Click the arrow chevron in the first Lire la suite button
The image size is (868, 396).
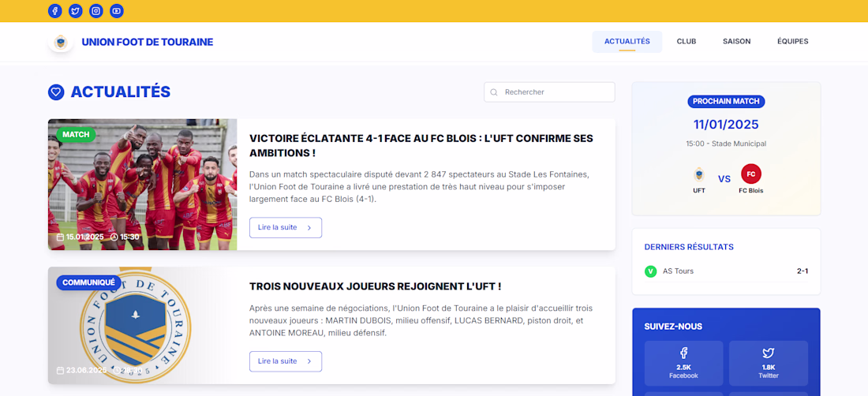pyautogui.click(x=309, y=227)
